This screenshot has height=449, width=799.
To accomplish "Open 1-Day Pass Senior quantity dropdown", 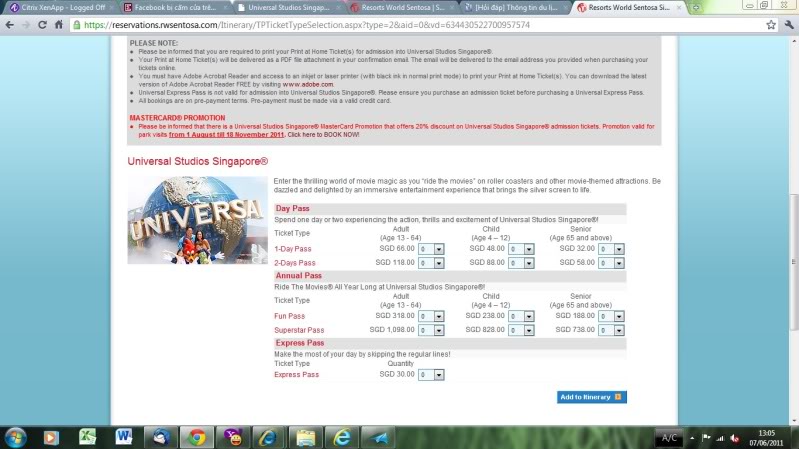I will 611,249.
